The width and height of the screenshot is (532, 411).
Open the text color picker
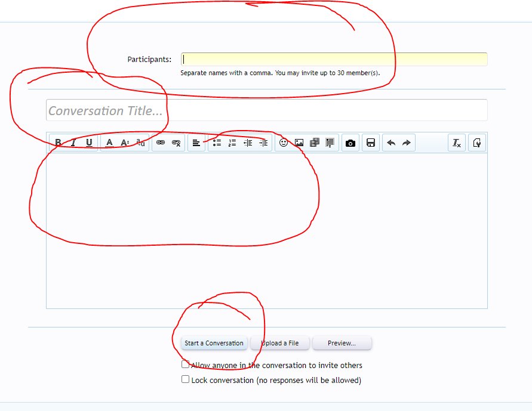(x=109, y=143)
